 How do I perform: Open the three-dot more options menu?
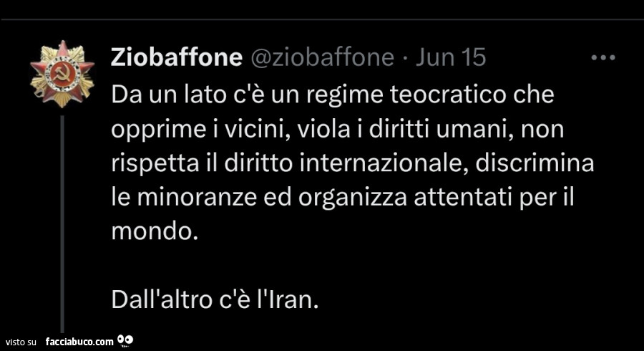pos(603,58)
